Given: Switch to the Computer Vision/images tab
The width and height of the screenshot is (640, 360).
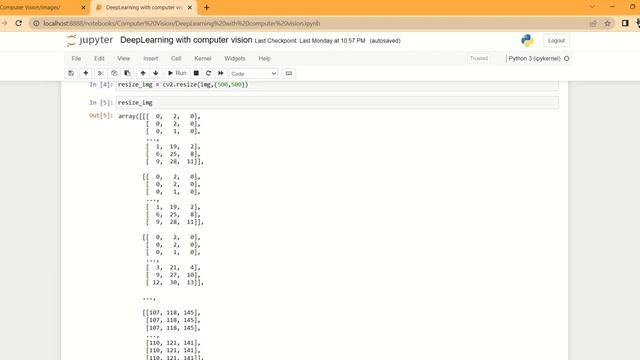Looking at the screenshot, I should click(41, 7).
